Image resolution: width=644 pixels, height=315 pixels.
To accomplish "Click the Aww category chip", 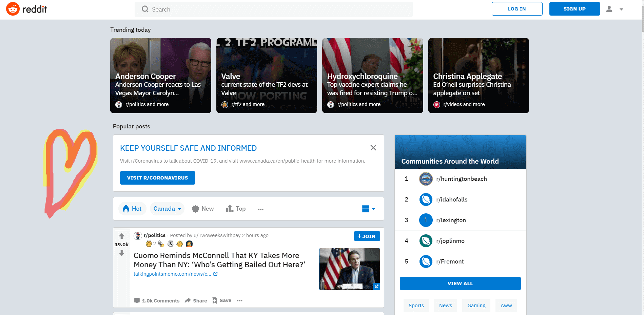I will [x=506, y=306].
